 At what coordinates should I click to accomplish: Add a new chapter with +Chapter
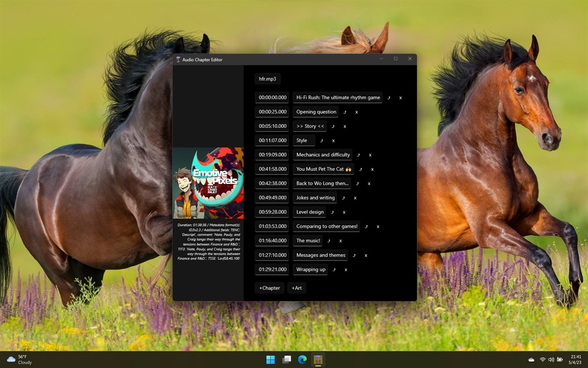pyautogui.click(x=269, y=288)
